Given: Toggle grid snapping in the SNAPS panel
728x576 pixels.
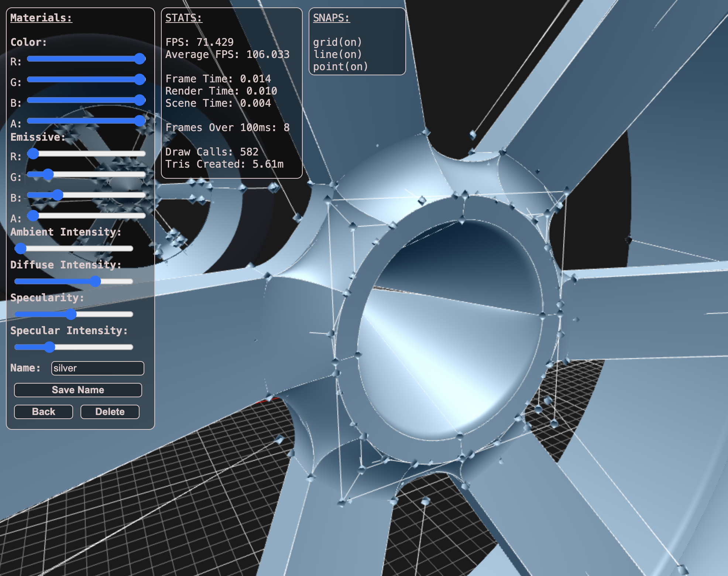Looking at the screenshot, I should point(338,42).
